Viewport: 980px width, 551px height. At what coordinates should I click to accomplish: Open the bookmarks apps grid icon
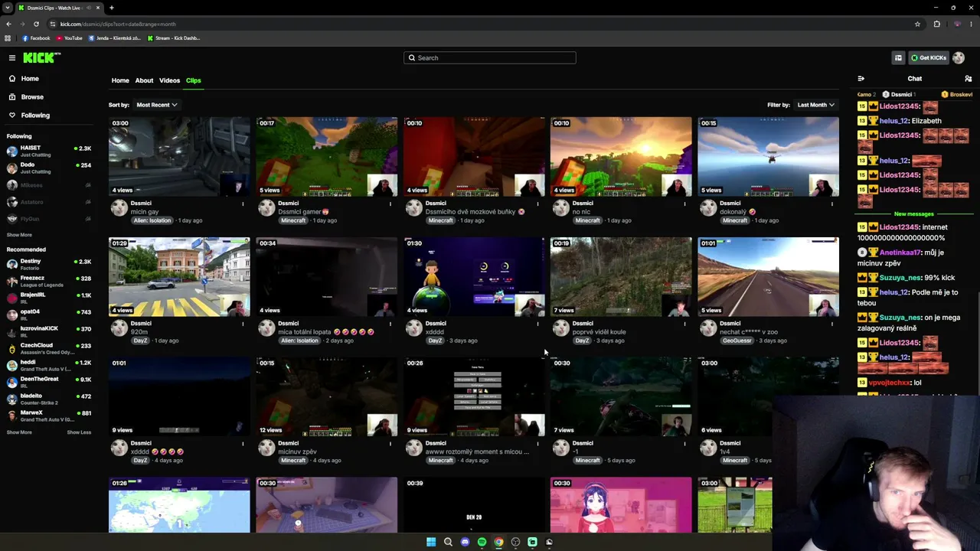pos(8,38)
